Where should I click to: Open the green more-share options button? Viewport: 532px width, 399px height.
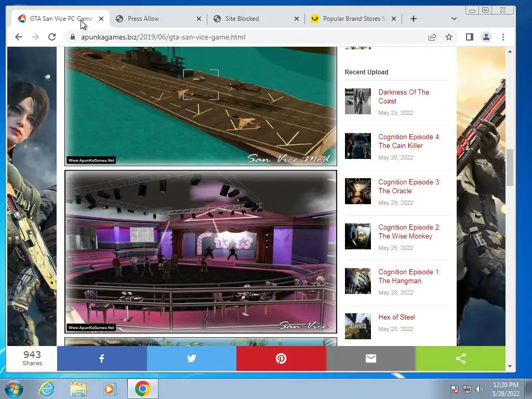(460, 358)
